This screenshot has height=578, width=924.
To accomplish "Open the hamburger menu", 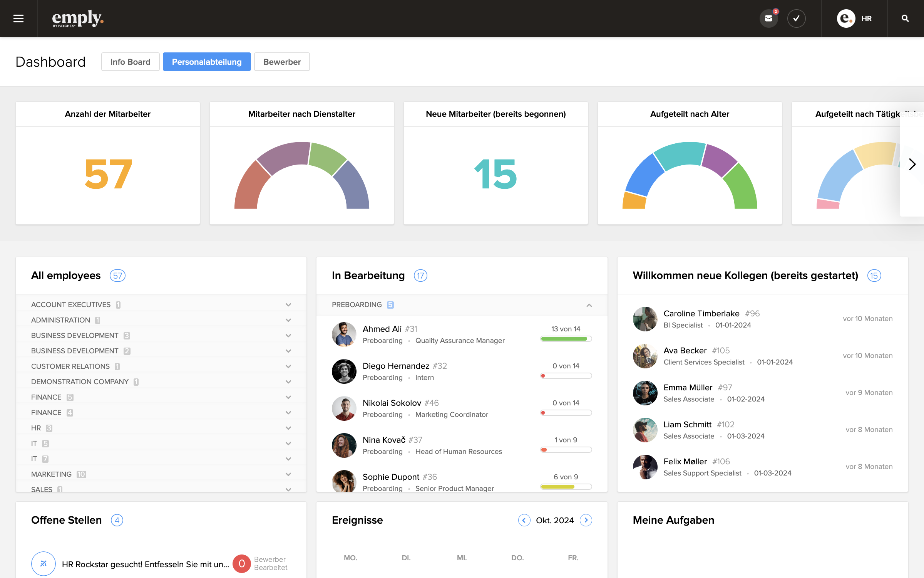I will click(18, 18).
